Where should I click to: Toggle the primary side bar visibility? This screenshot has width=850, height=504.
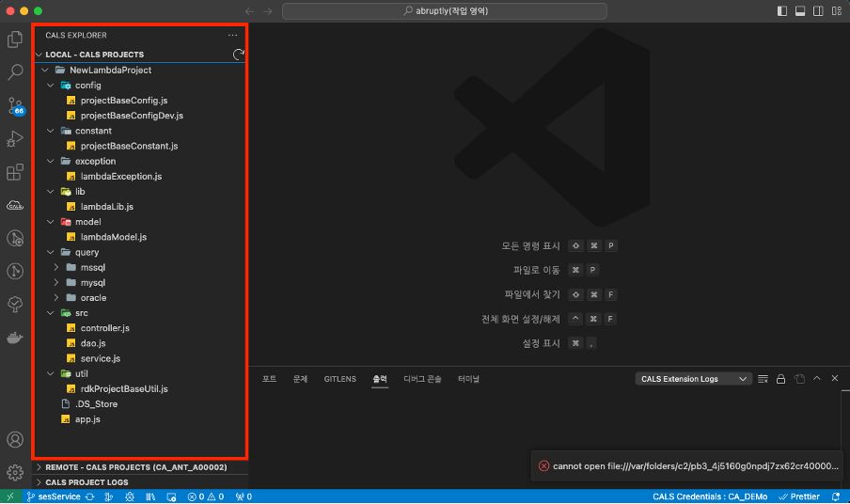click(x=781, y=11)
